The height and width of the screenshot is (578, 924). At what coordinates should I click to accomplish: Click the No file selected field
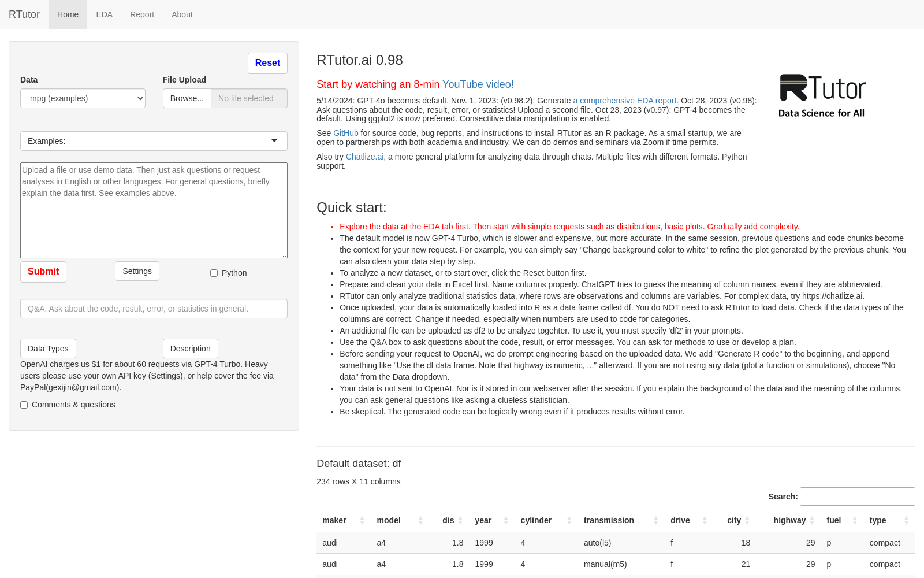(x=249, y=98)
